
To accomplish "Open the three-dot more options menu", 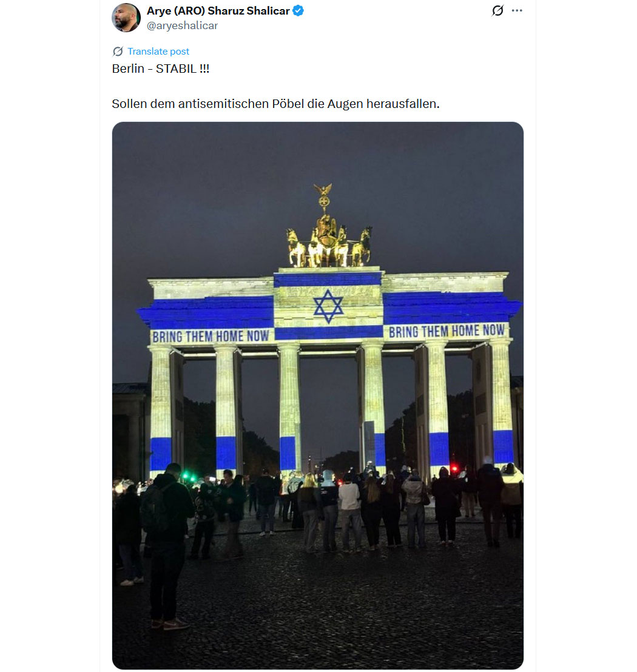I will [x=517, y=10].
